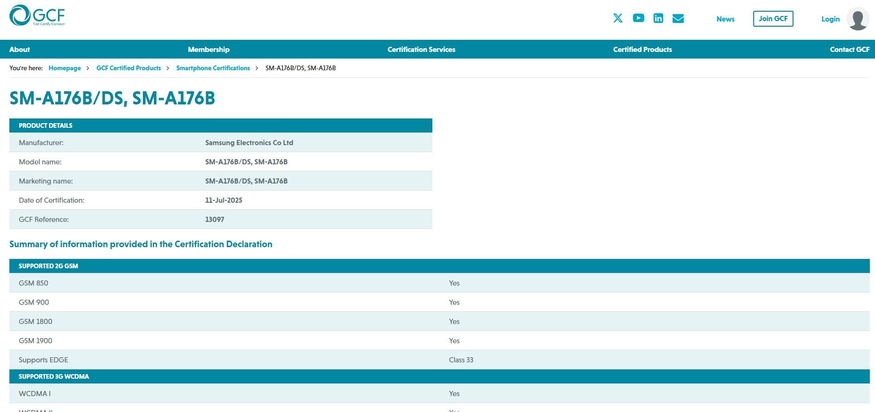The width and height of the screenshot is (875, 412).
Task: Click the SUPPORTED 2G GSM header
Action: (439, 266)
